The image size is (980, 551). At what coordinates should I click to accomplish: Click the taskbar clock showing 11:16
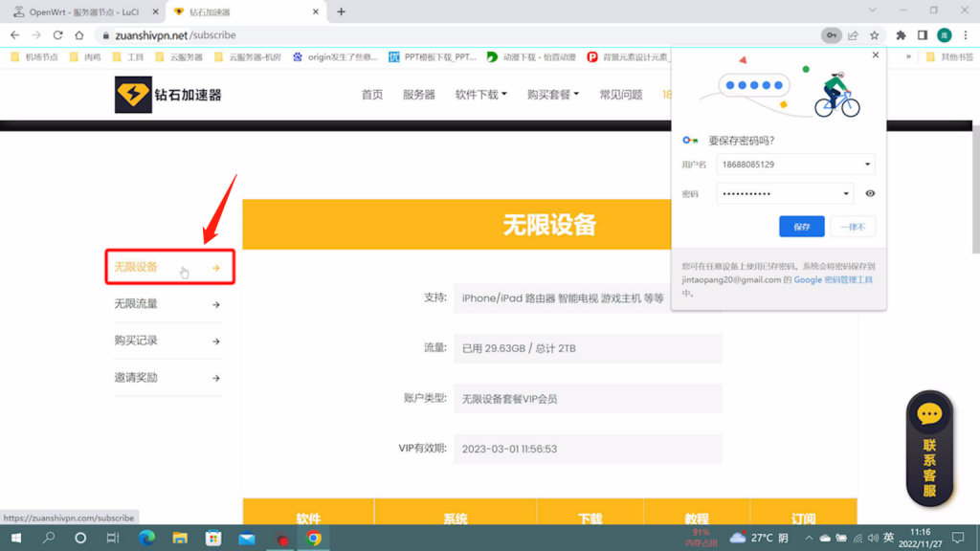tap(920, 538)
